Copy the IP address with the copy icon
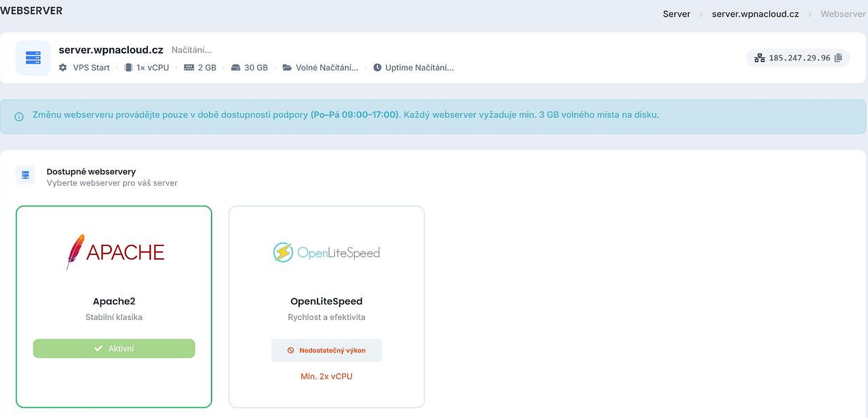 pos(838,58)
